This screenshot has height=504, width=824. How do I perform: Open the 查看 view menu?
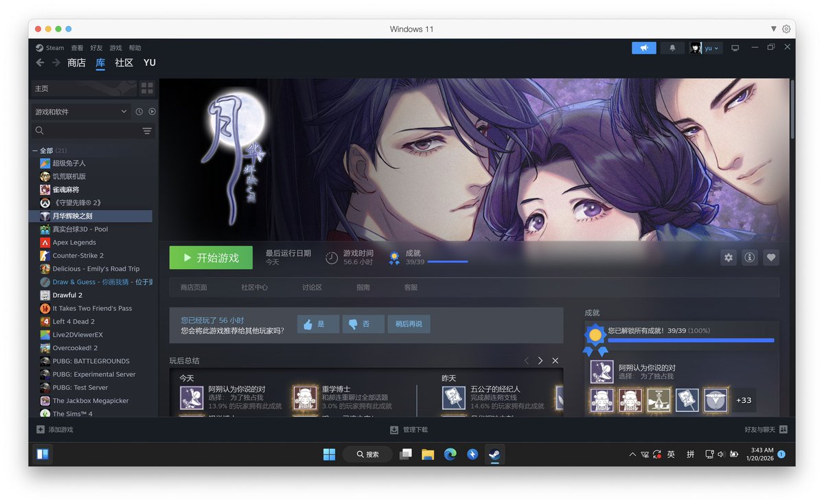pyautogui.click(x=77, y=48)
